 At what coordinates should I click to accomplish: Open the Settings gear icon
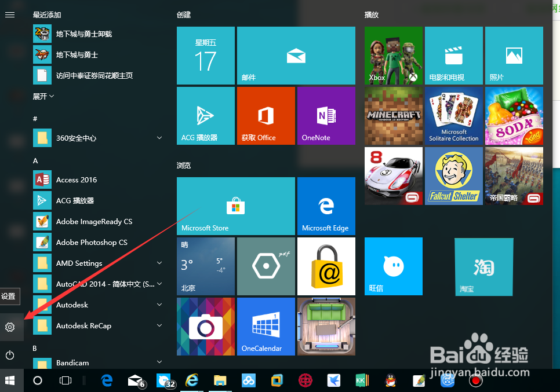(10, 327)
